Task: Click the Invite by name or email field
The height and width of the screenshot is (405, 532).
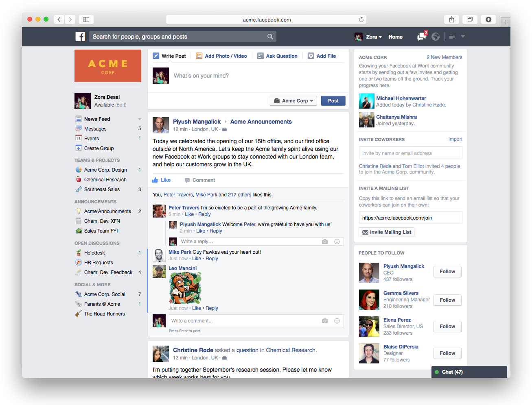Action: pyautogui.click(x=411, y=153)
